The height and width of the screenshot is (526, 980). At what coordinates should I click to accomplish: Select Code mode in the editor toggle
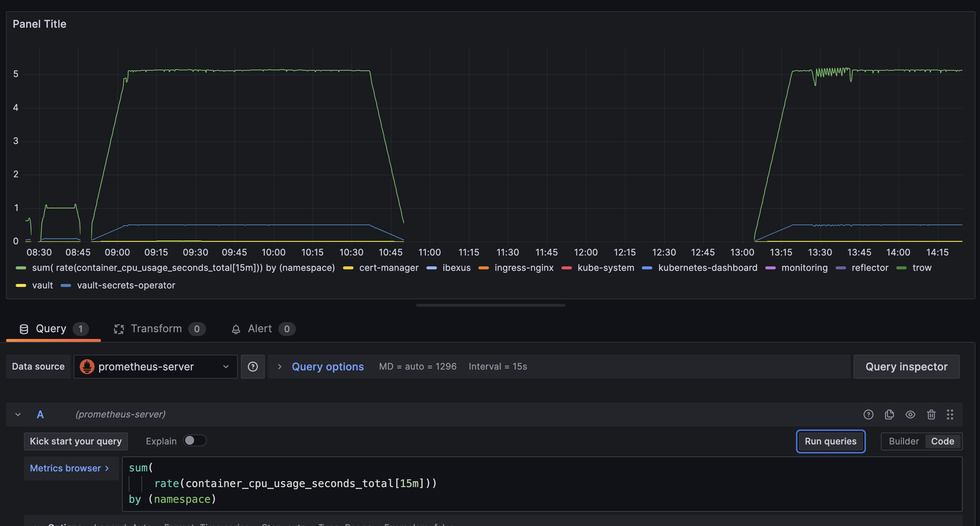942,441
